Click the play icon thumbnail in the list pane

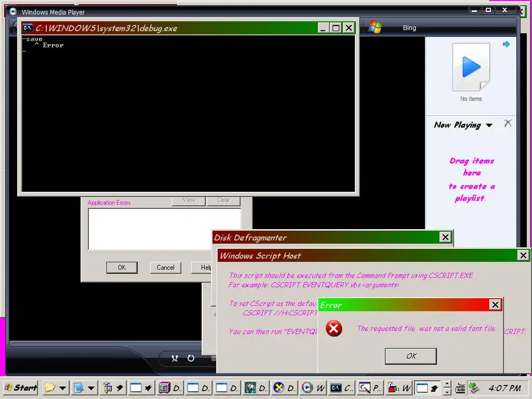point(471,67)
